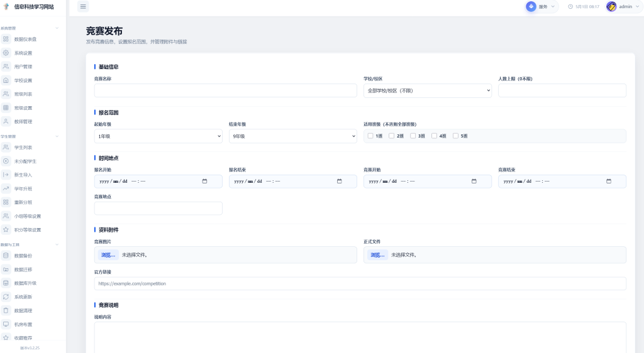Open 系统设置 via its gear icon
This screenshot has width=644, height=353.
(x=6, y=53)
